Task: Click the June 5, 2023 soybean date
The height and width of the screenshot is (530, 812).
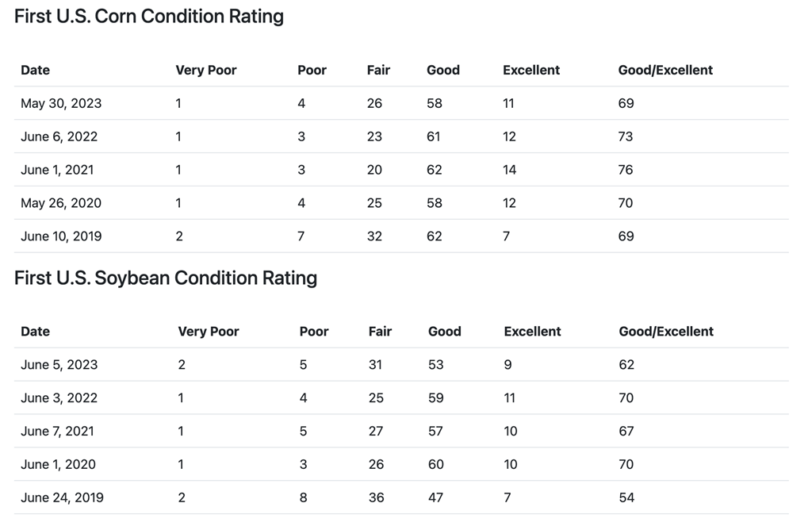Action: (x=59, y=365)
